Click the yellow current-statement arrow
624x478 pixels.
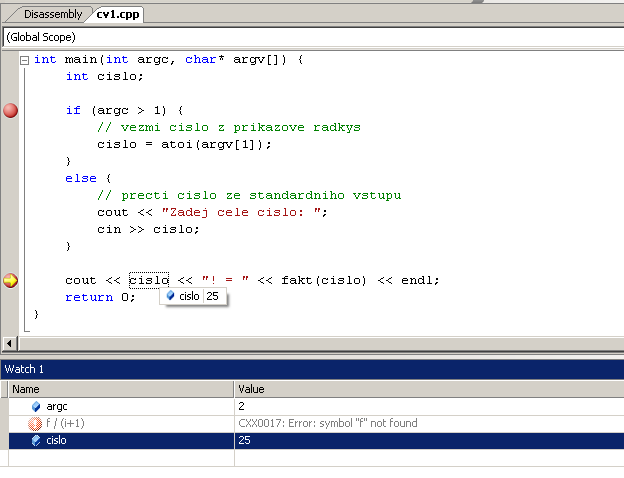[10, 280]
